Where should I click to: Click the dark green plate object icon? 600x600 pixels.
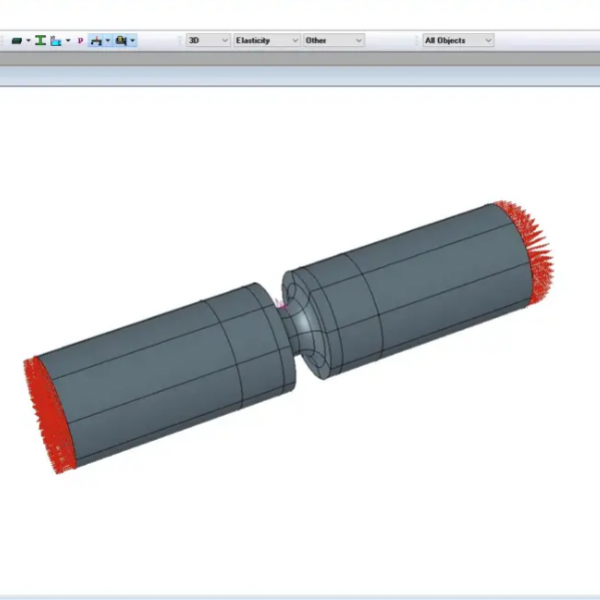tap(16, 41)
